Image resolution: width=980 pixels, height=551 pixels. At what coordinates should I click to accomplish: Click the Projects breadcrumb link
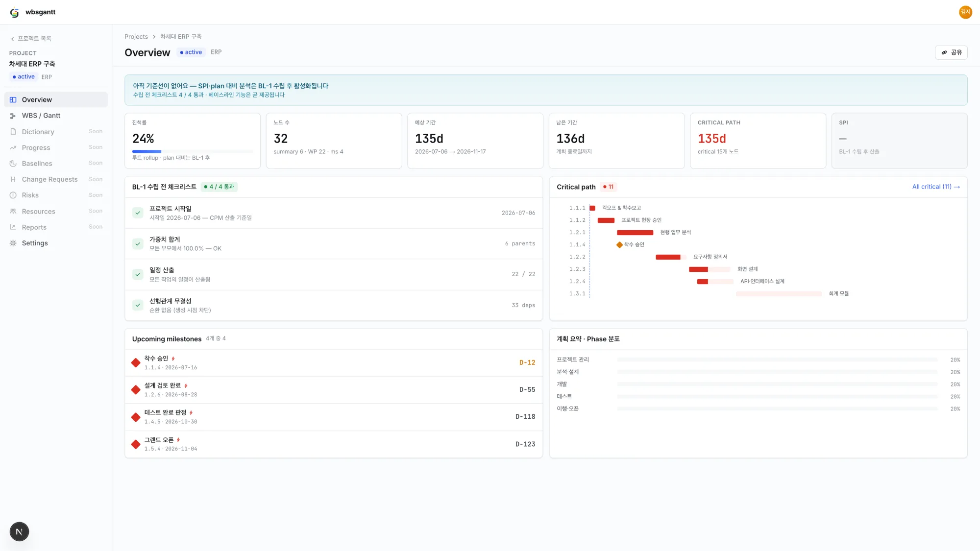point(136,37)
